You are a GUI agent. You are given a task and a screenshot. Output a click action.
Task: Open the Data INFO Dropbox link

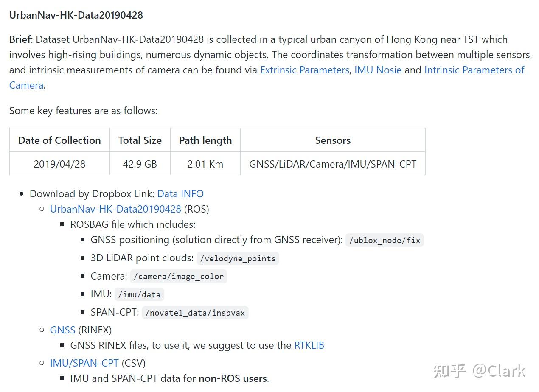[x=180, y=194]
